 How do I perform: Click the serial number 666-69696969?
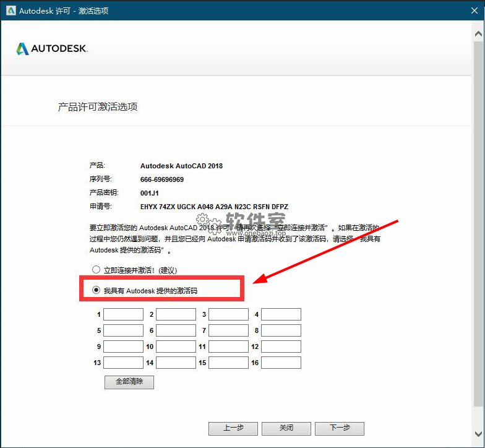click(162, 179)
